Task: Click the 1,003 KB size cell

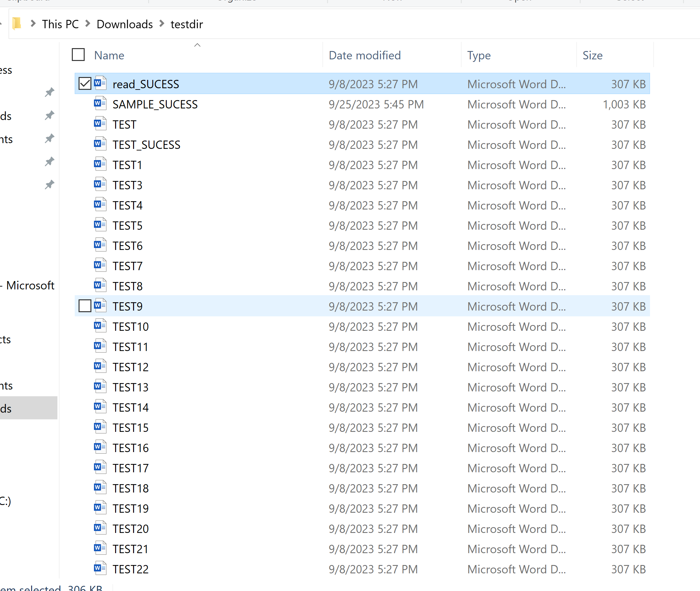Action: coord(624,105)
